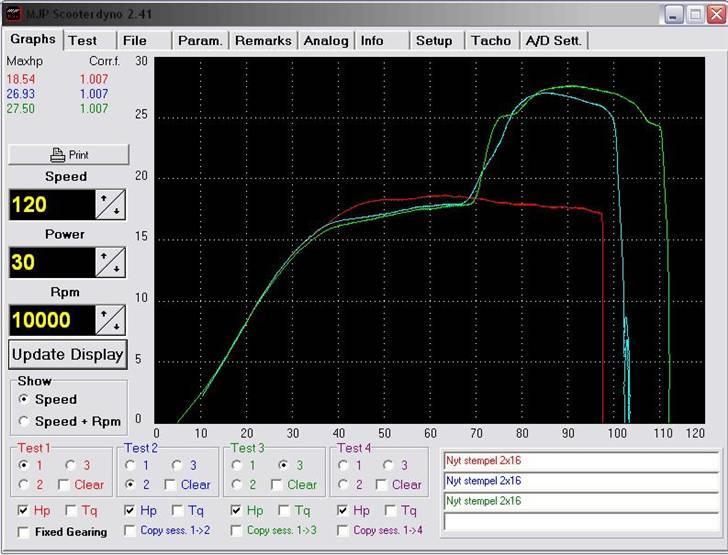Choose session 1 radio in Test 2
Viewport: 728px width, 555px height.
[x=131, y=465]
